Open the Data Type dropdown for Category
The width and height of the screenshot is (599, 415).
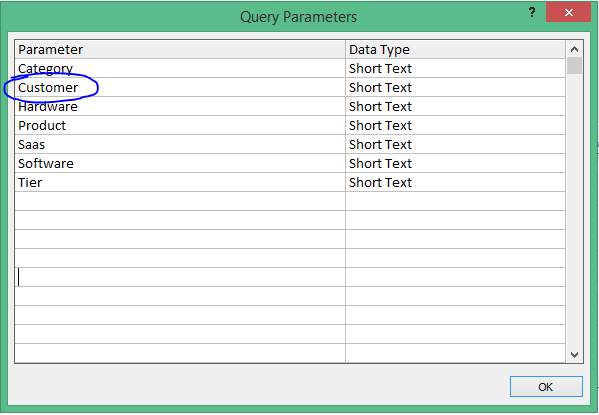455,68
